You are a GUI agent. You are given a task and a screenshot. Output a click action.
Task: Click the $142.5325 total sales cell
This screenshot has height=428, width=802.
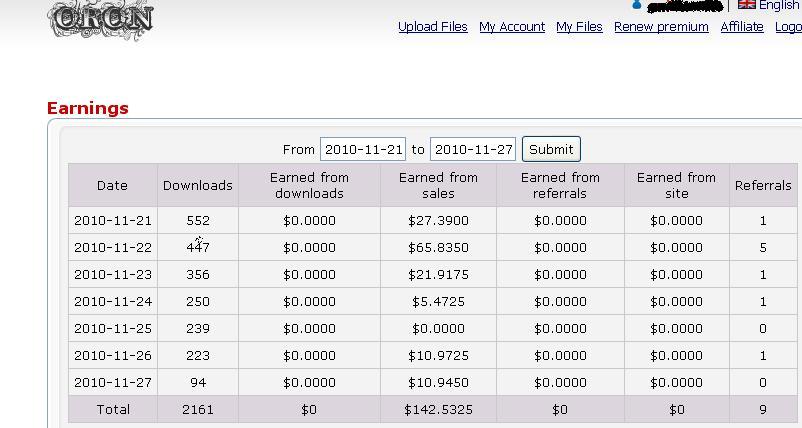(438, 409)
